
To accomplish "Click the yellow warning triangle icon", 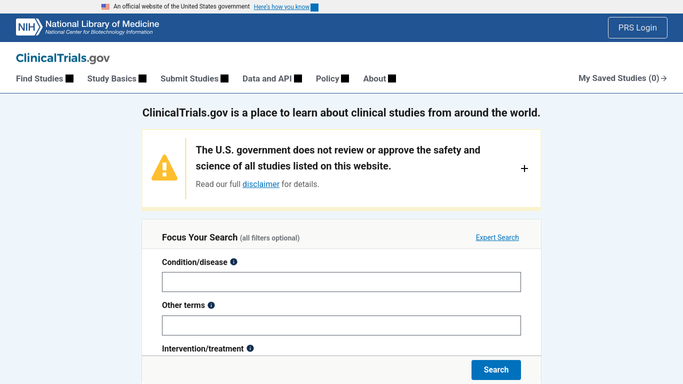I will pyautogui.click(x=164, y=168).
